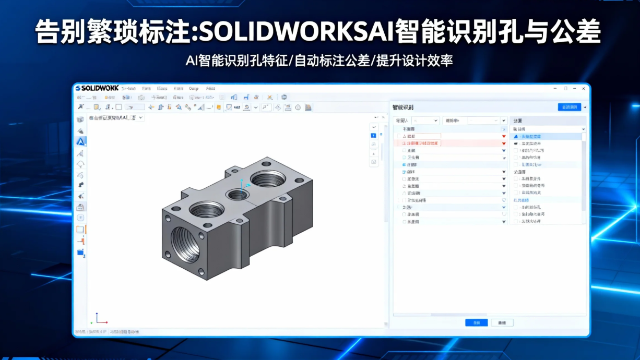The width and height of the screenshot is (640, 360).
Task: Select the blue-highlighted triangle item in settings list
Action: pos(546,136)
